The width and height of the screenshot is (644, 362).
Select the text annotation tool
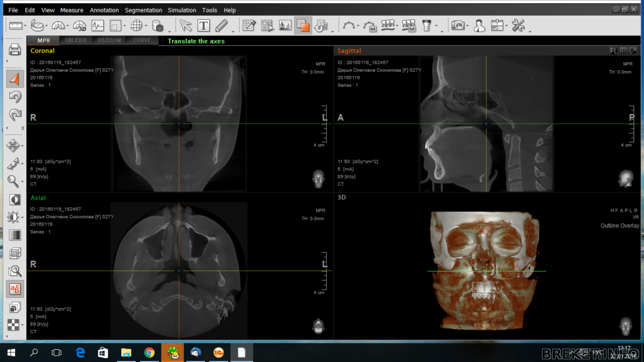coord(203,25)
